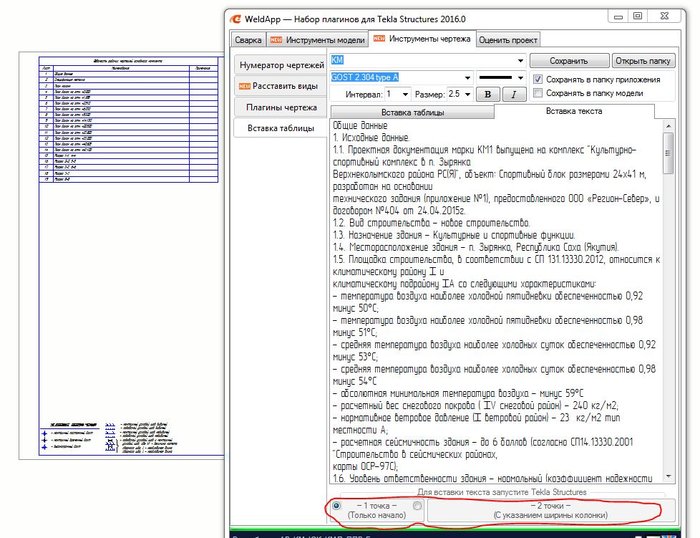Click the scroll down arrow of text area
Image resolution: width=700 pixels, height=538 pixels.
(668, 476)
